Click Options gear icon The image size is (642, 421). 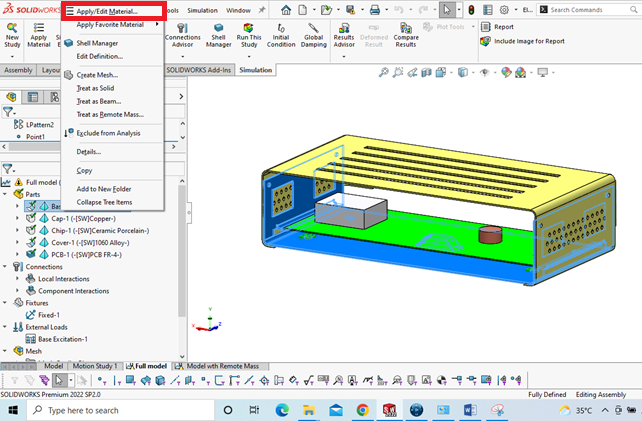[x=504, y=10]
